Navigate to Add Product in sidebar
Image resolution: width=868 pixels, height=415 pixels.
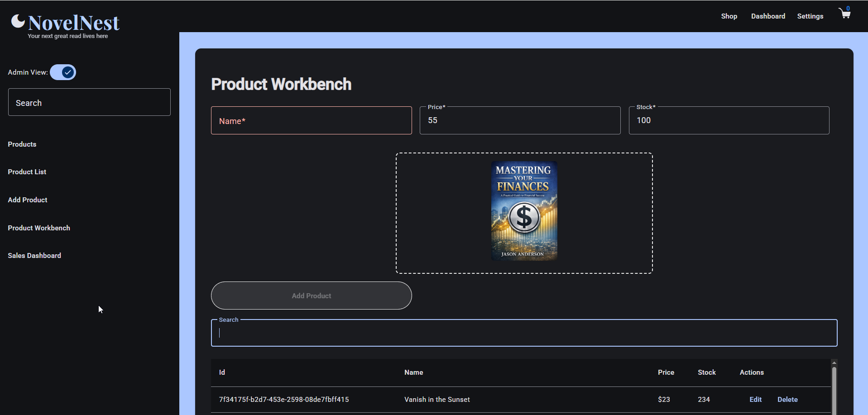click(28, 200)
